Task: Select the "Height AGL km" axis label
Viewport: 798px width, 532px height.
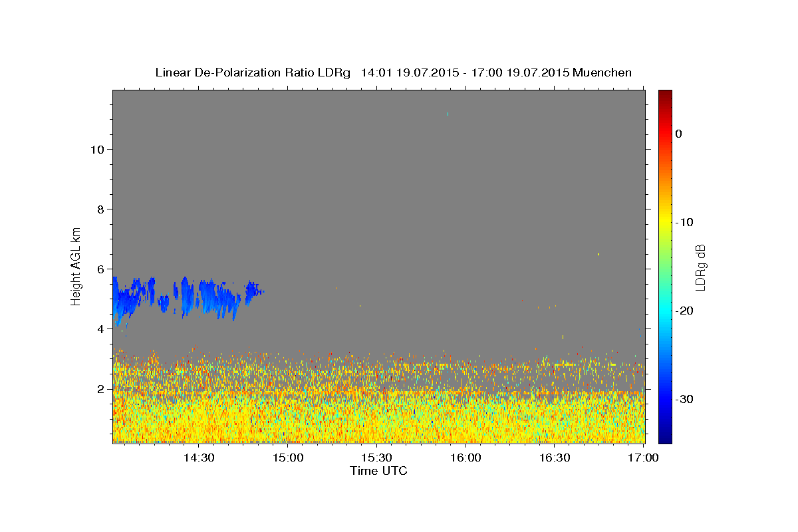Action: 76,265
